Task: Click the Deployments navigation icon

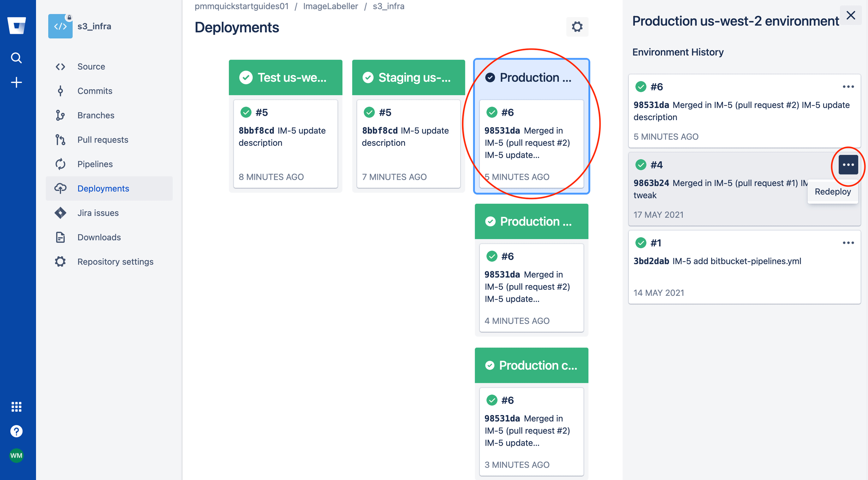Action: 58,188
